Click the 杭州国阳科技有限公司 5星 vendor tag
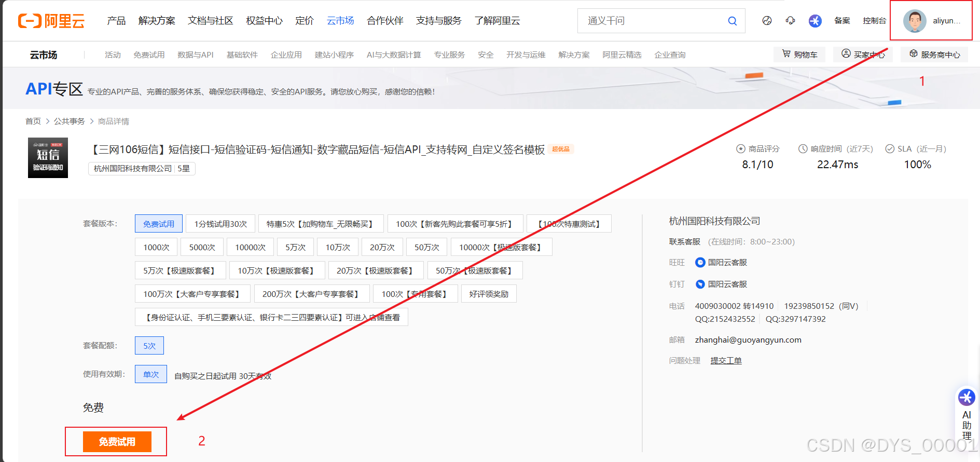The height and width of the screenshot is (462, 980). [x=142, y=169]
